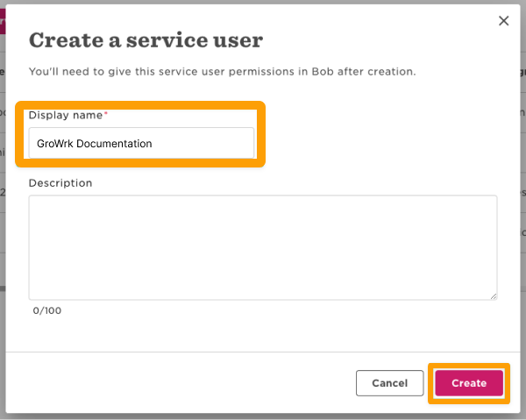Screen dimensions: 526x420
Task: Click the 0/100 character counter
Action: [47, 310]
